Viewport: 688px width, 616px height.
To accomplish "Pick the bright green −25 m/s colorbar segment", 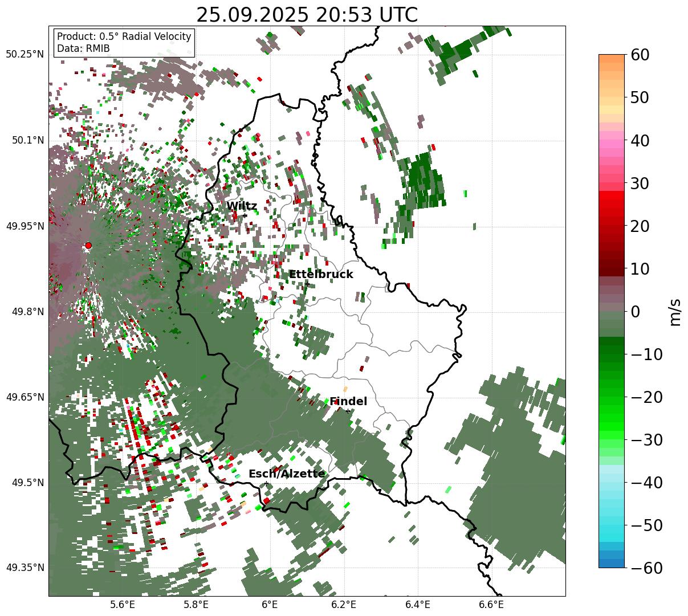I will (612, 418).
